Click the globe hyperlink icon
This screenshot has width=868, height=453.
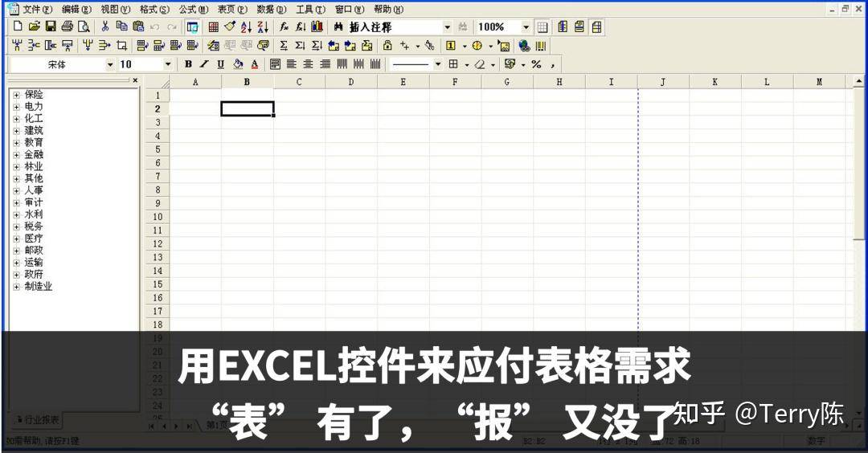[524, 46]
